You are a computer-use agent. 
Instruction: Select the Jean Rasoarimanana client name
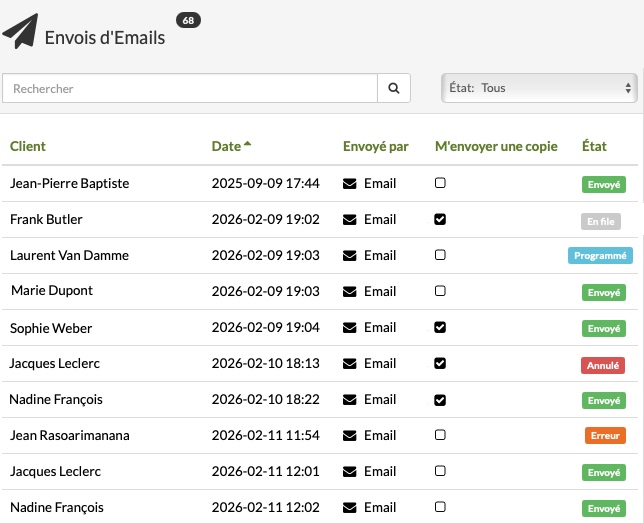pos(69,435)
